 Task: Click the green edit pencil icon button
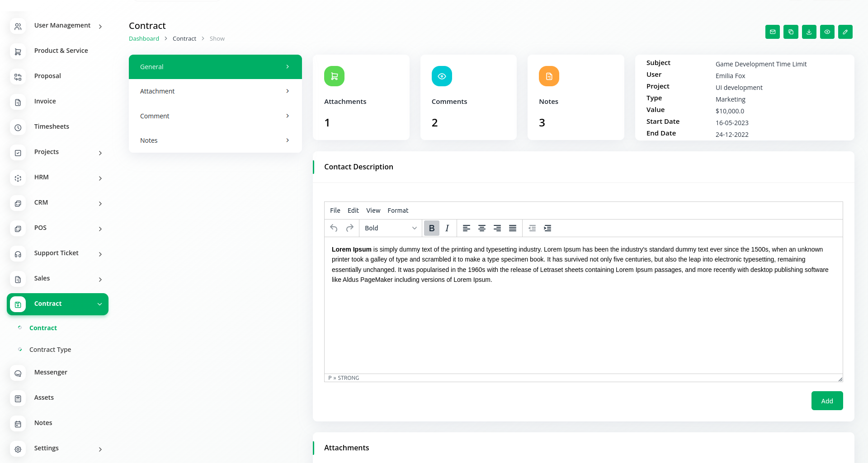[x=845, y=32]
